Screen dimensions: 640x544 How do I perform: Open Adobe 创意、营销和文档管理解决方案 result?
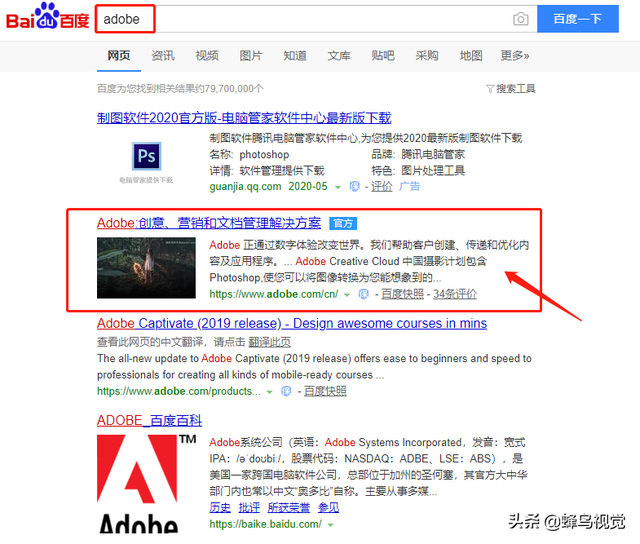pos(209,223)
